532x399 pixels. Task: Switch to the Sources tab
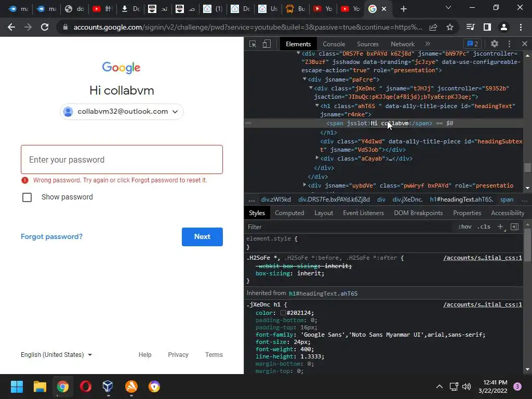pos(367,44)
